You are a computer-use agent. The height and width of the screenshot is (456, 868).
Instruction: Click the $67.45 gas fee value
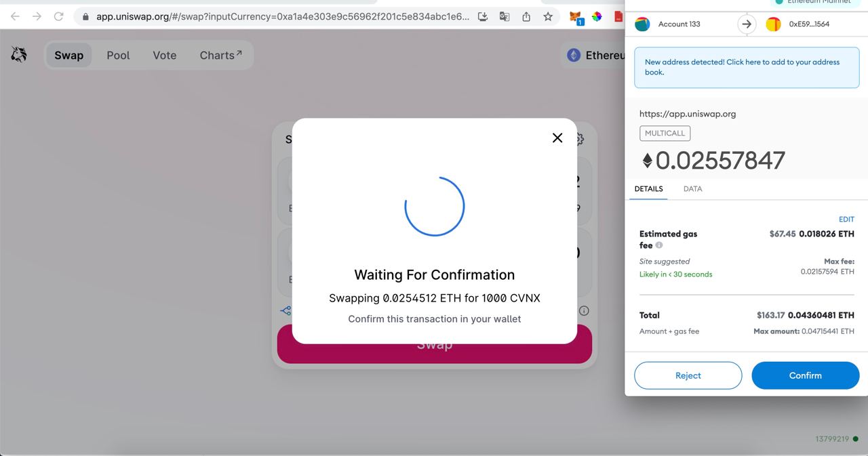tap(783, 234)
